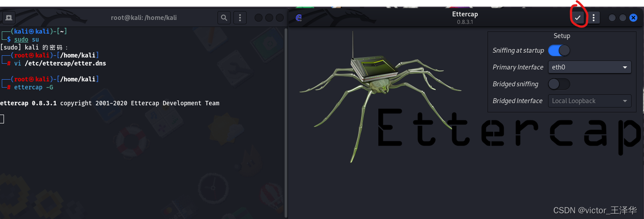Close the terminal window
The image size is (644, 219).
click(280, 18)
